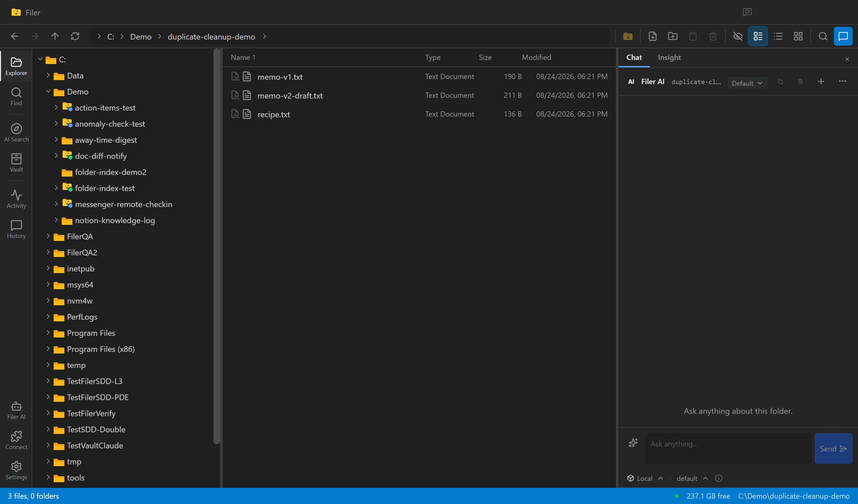Click the info icon beside default
This screenshot has height=504, width=858.
coord(719,478)
